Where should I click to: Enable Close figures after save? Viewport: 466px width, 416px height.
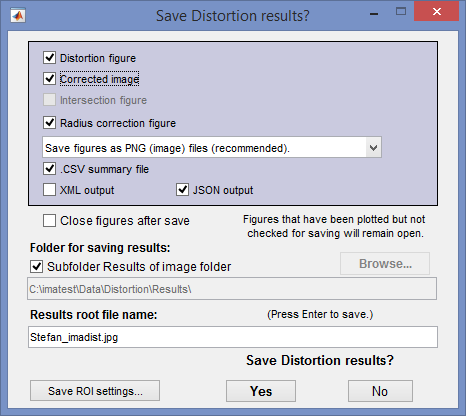[49, 221]
